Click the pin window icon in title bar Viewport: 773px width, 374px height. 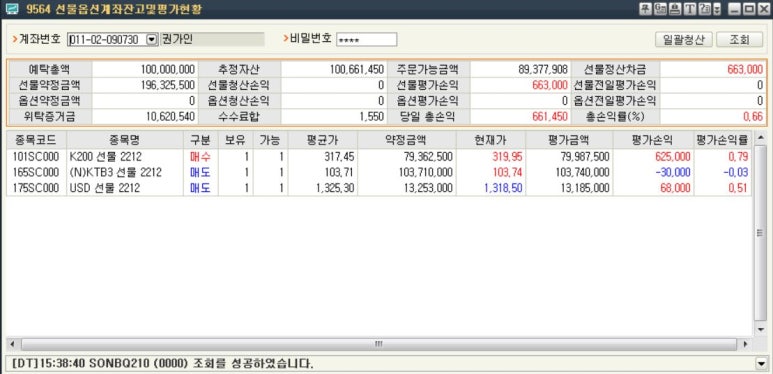[x=645, y=9]
